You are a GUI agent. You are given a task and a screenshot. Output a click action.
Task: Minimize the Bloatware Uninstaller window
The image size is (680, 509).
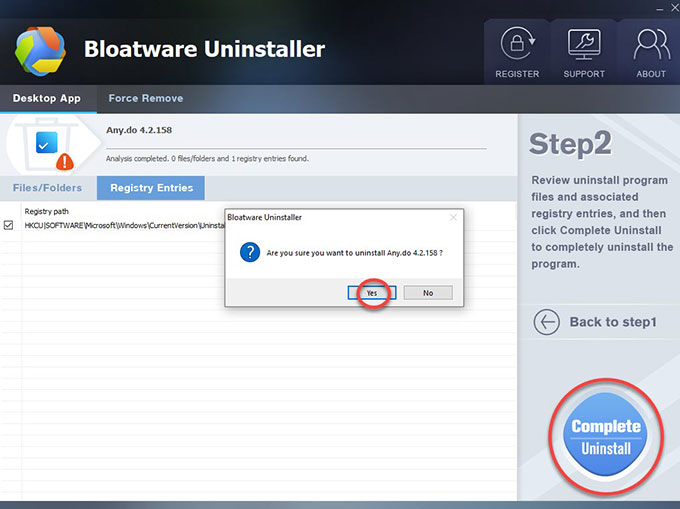point(660,9)
